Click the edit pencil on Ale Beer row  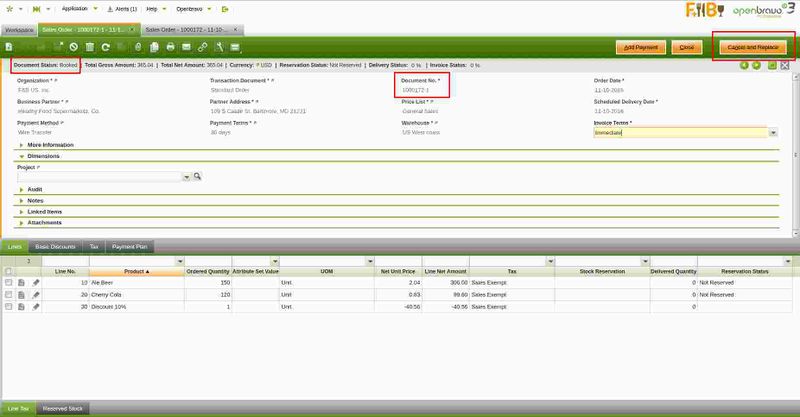click(37, 283)
